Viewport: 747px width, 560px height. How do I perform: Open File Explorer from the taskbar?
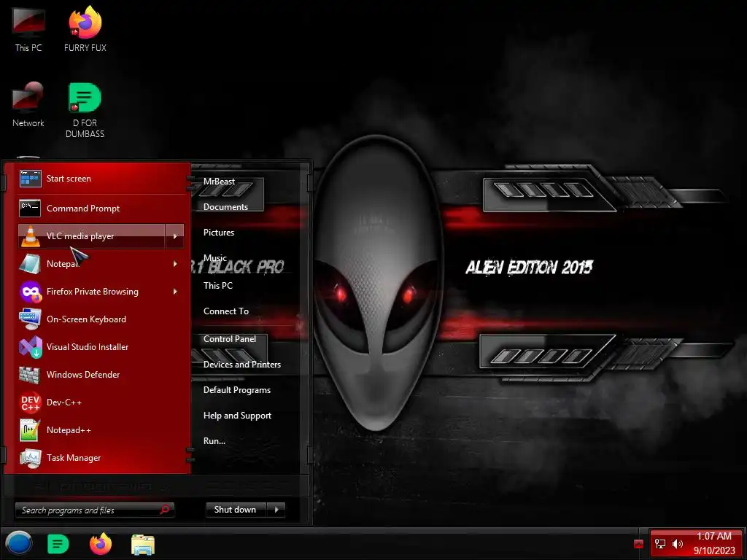tap(142, 544)
